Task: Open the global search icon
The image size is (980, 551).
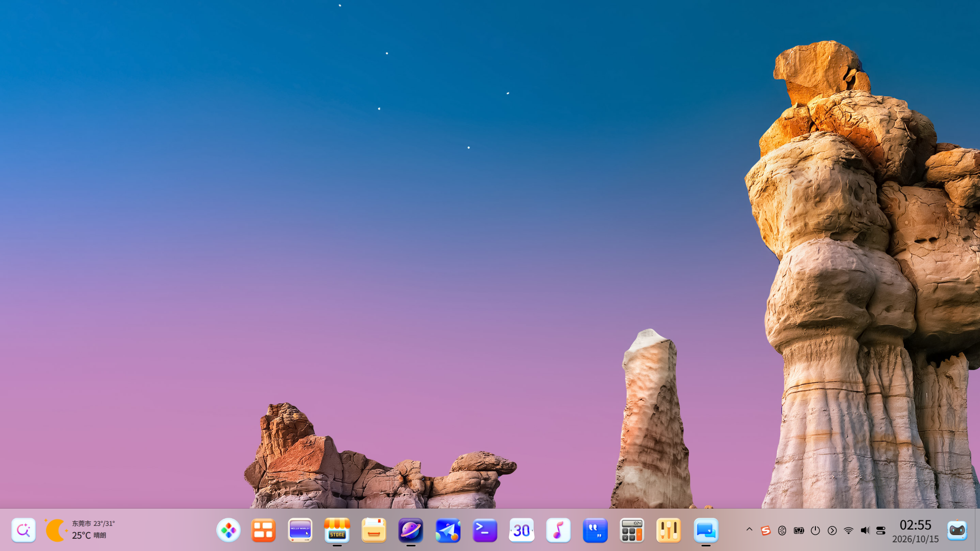Action: tap(24, 530)
